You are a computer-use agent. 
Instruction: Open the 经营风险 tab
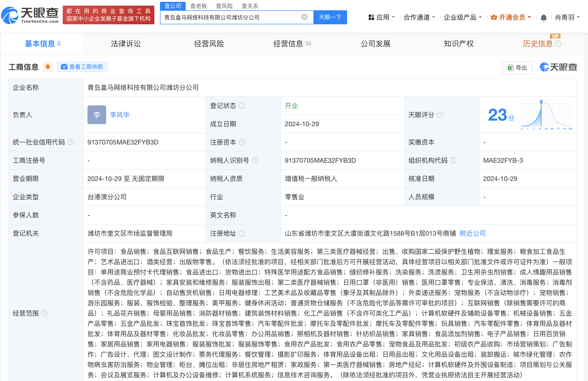(x=209, y=44)
